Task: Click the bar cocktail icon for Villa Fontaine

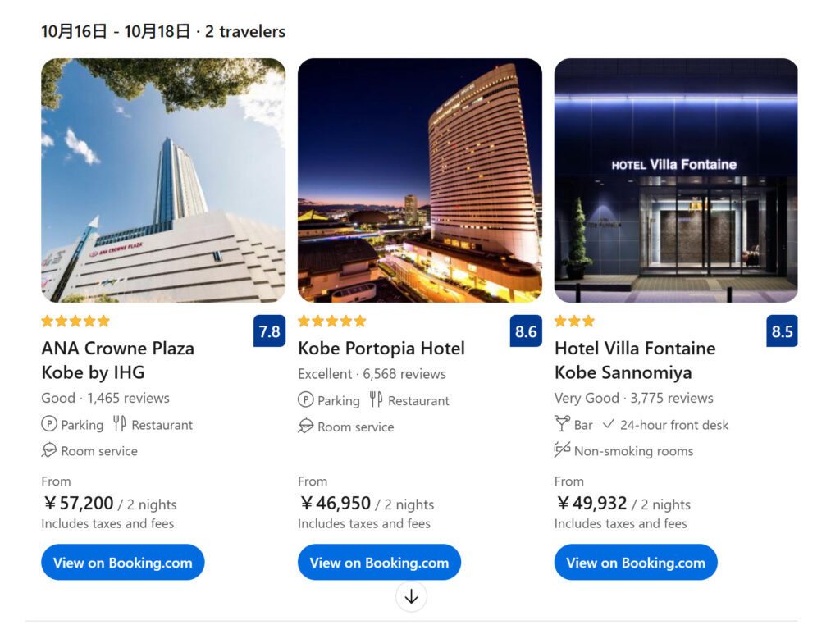Action: coord(562,424)
